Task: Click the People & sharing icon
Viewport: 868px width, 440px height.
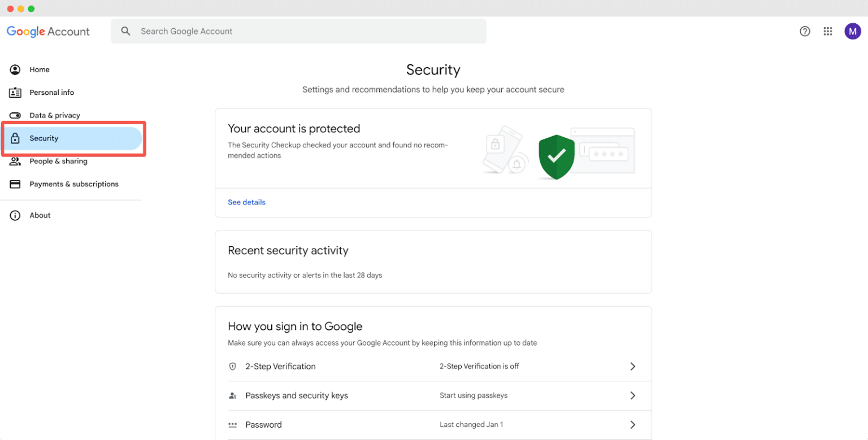Action: coord(15,161)
